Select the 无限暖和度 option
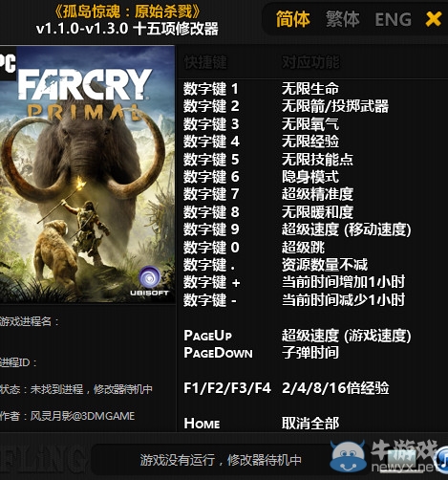 tap(317, 211)
